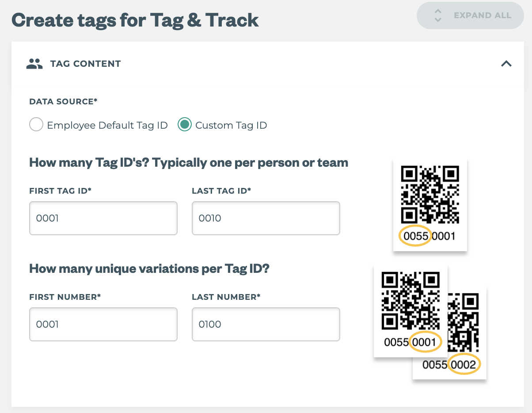
Task: Click the Employee Default Tag ID label
Action: click(107, 126)
